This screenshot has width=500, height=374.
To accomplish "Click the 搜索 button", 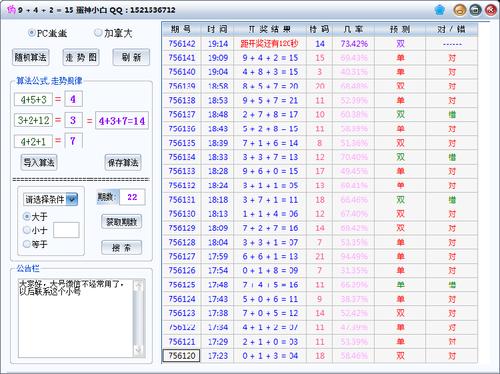I will point(121,247).
